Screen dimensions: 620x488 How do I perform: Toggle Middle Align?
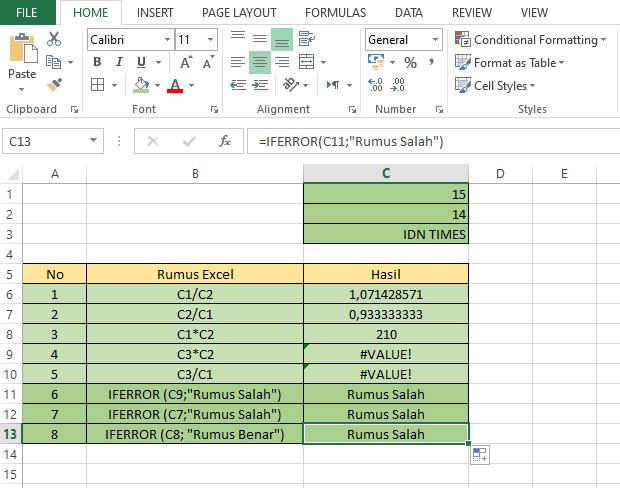point(260,39)
